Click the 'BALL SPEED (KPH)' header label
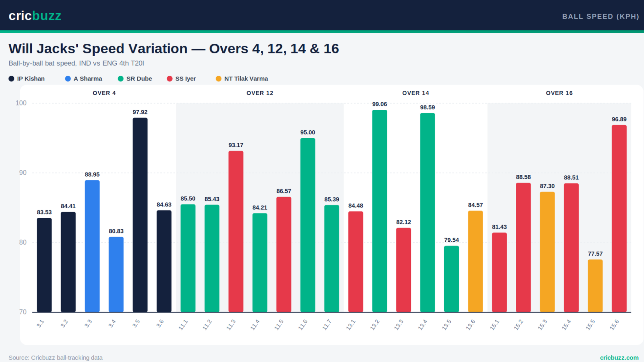Screen dimensions: 644x362 [x=601, y=16]
